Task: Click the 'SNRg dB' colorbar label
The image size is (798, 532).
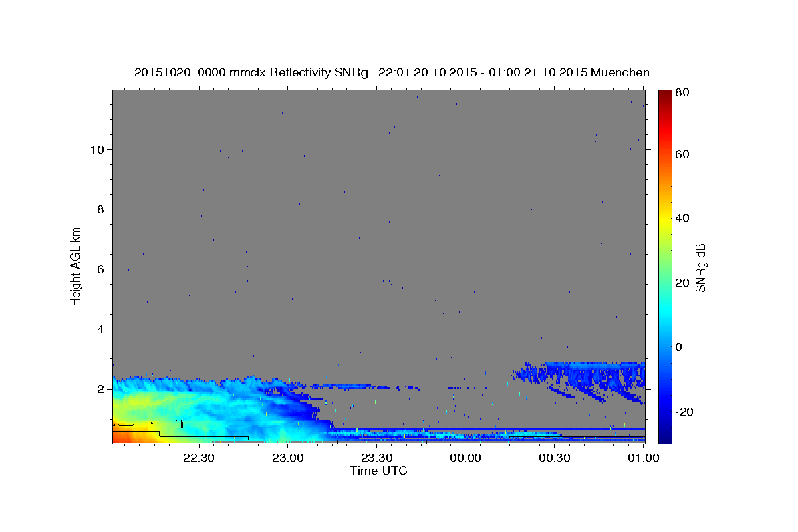Action: coord(700,267)
